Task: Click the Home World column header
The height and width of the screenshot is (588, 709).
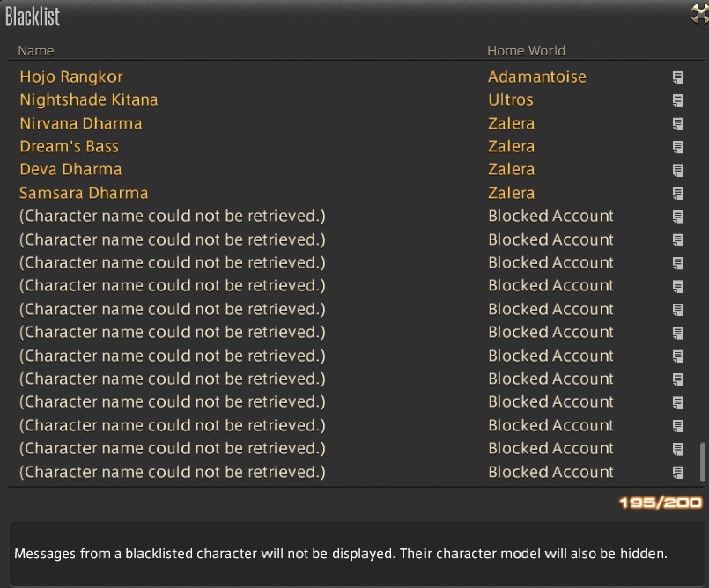Action: coord(526,51)
